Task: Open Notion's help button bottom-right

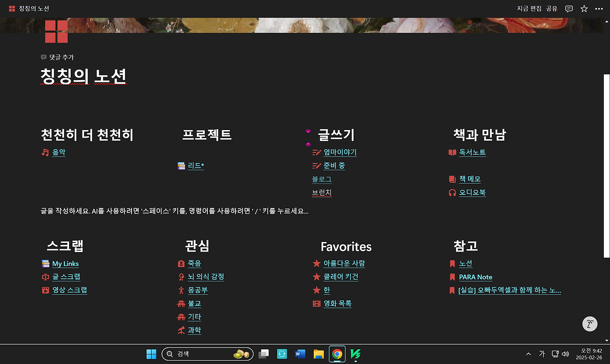Action: 590,324
